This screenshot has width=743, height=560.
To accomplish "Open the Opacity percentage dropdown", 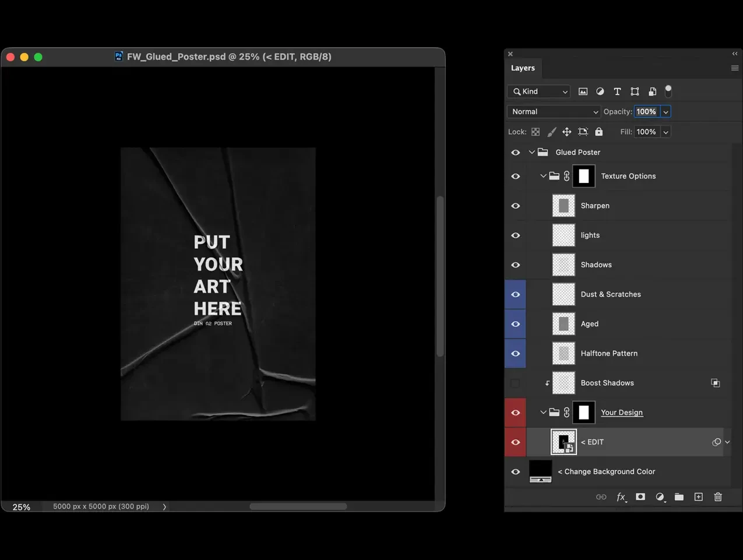I will 665,111.
